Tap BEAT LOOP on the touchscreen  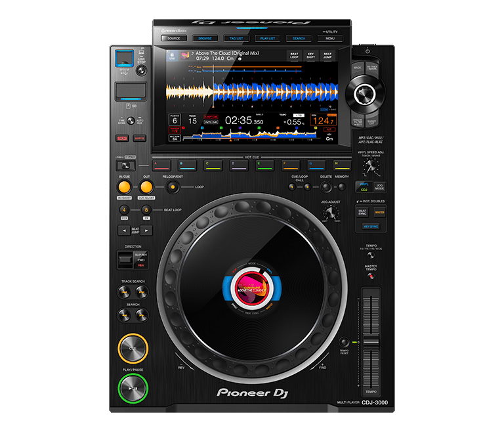tap(294, 55)
